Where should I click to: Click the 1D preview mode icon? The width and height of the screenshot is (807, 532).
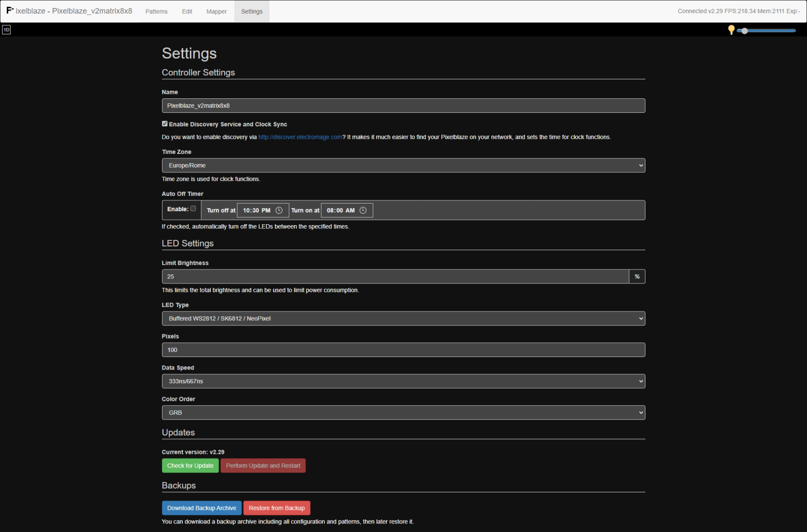tap(6, 30)
